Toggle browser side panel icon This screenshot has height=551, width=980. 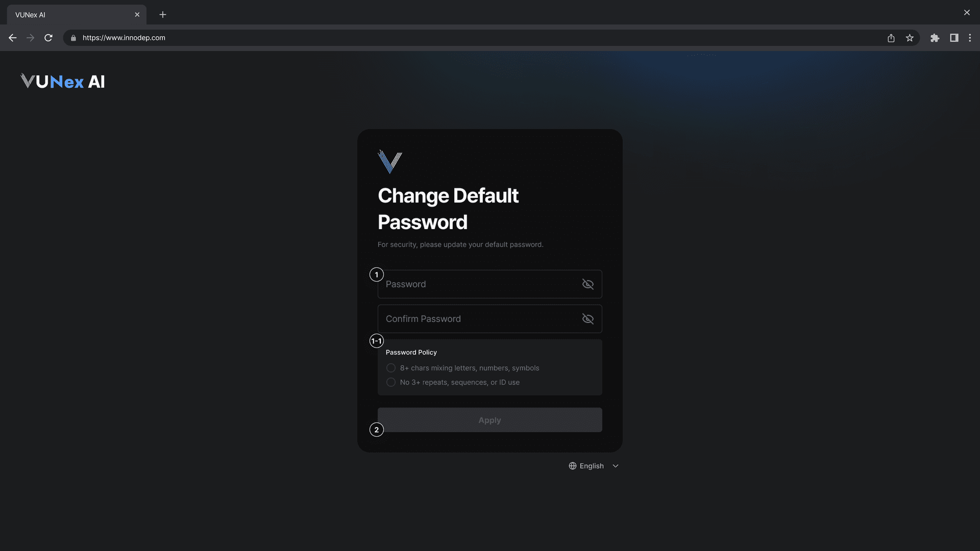[953, 38]
